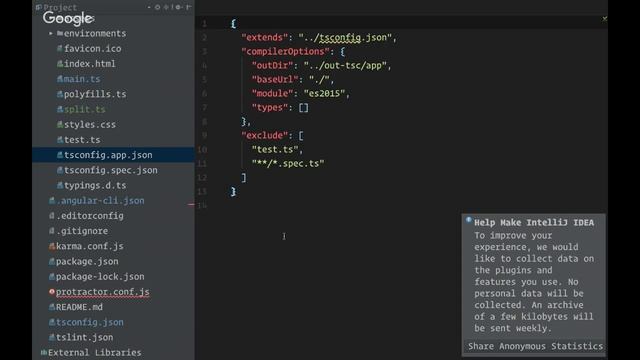The width and height of the screenshot is (640, 360).
Task: Click the red protractor.conf.js file icon
Action: [51, 292]
